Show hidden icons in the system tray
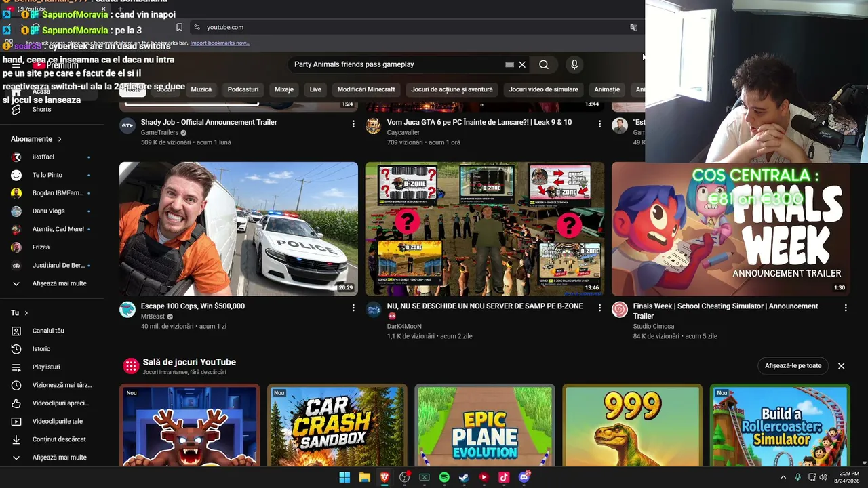 (783, 477)
